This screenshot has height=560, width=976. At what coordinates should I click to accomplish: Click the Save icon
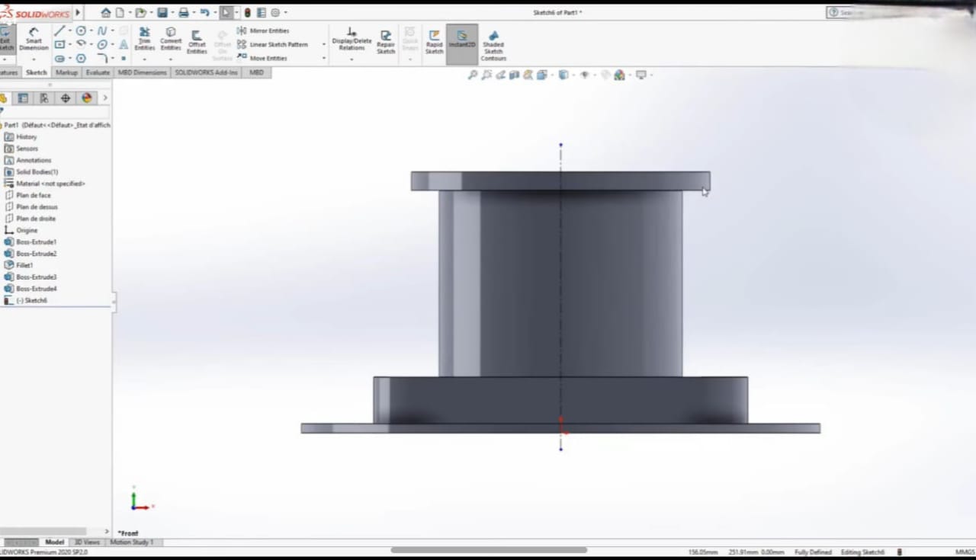tap(162, 13)
